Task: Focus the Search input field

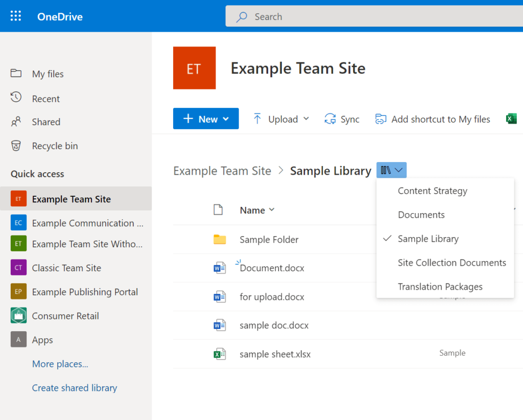Action: pyautogui.click(x=374, y=16)
